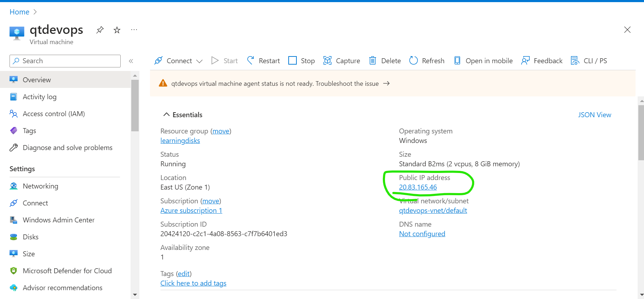The width and height of the screenshot is (644, 299).
Task: Select Overview in the sidebar
Action: 65,80
